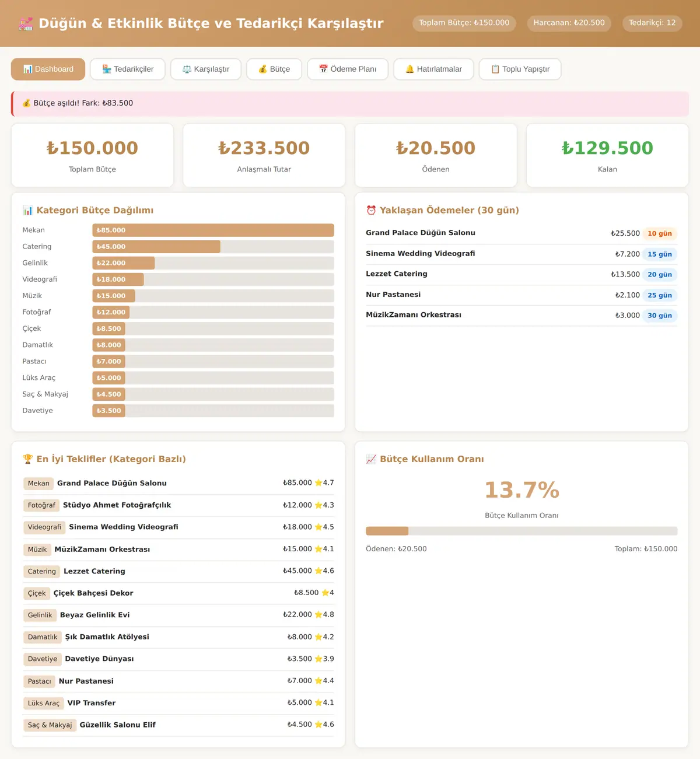This screenshot has height=759, width=700.
Task: Select the Hatırlatmalar tab
Action: tap(433, 69)
